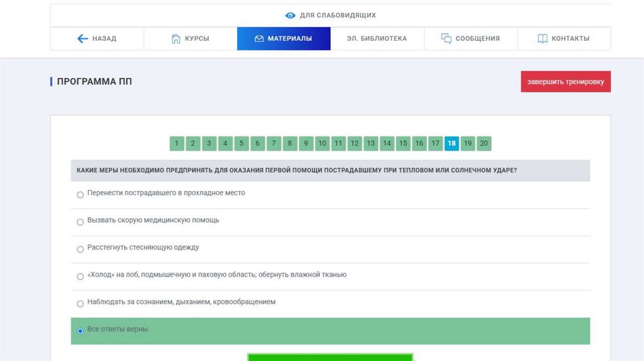Click the Программа ПП heading
The height and width of the screenshot is (361, 644).
point(94,81)
